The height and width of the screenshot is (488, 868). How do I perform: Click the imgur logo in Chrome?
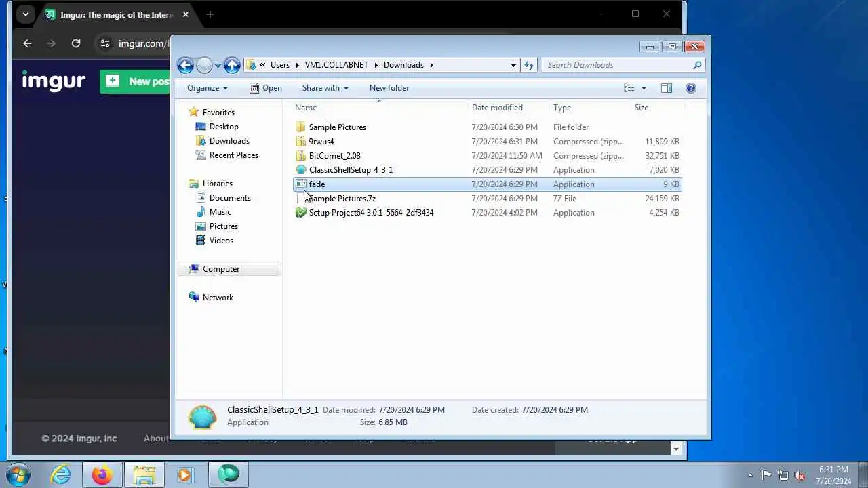pyautogui.click(x=54, y=81)
